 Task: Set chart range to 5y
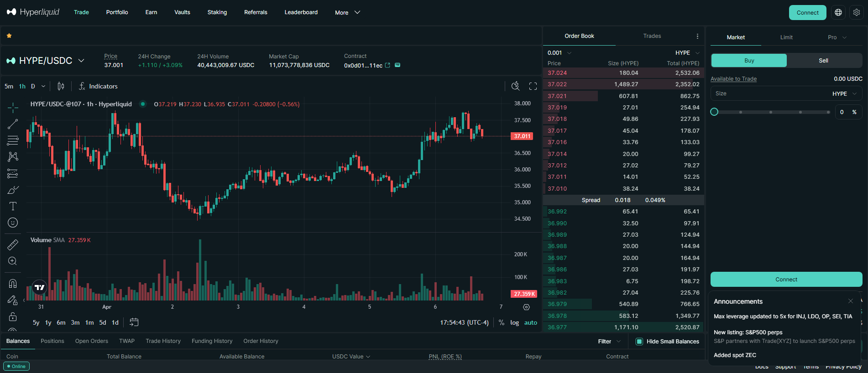click(x=36, y=322)
